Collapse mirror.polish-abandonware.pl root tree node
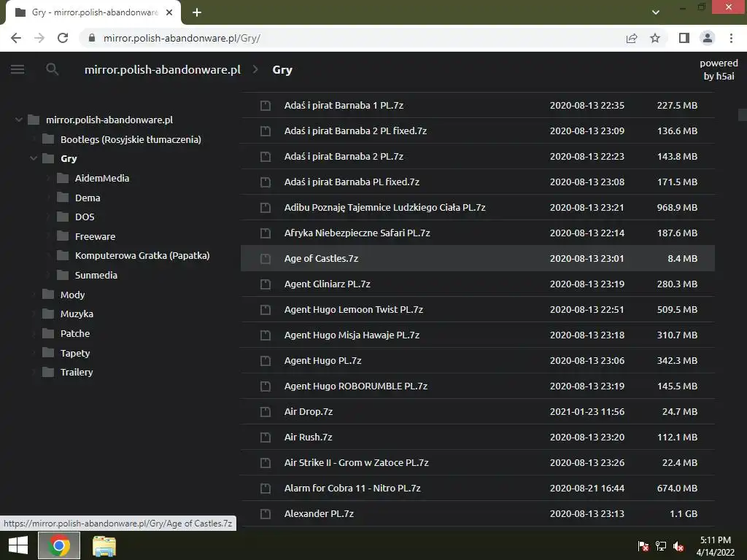 click(18, 120)
